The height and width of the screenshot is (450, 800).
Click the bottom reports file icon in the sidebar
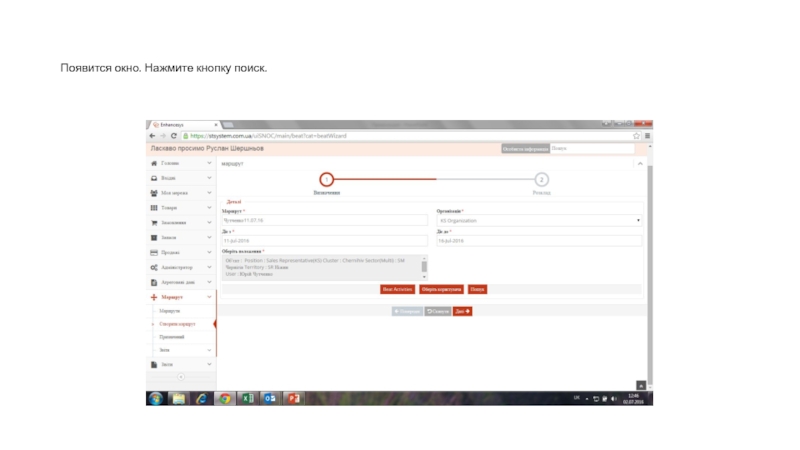tap(154, 364)
